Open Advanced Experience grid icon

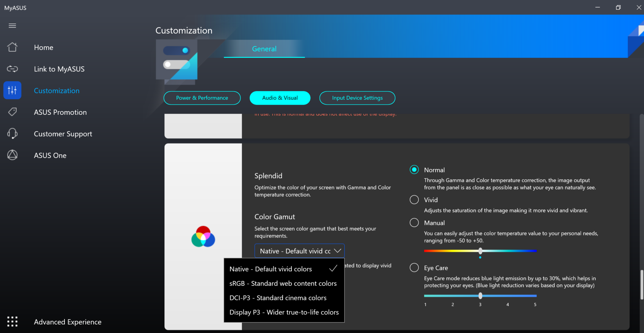click(x=12, y=322)
